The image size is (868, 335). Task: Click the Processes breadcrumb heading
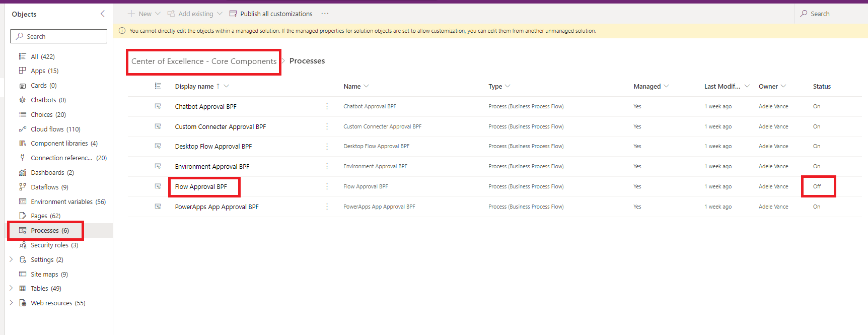[307, 61]
